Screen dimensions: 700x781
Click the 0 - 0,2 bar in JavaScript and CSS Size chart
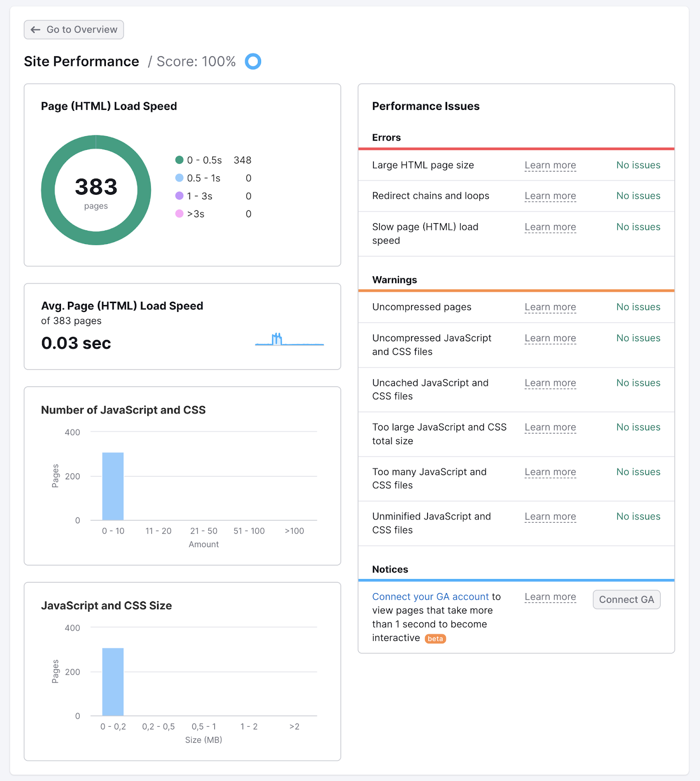[x=113, y=681]
